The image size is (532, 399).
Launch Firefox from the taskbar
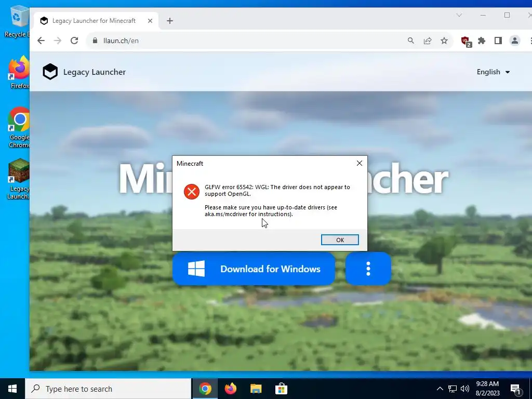coord(230,389)
